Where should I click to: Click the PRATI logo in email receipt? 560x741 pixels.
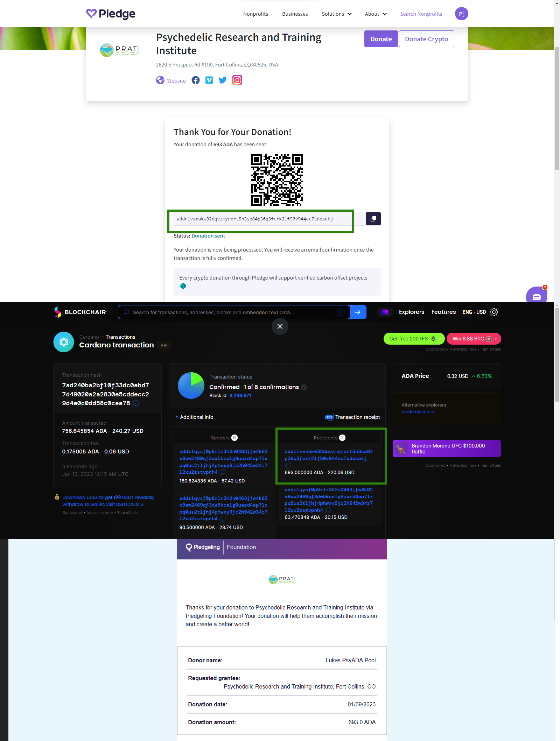click(x=282, y=580)
